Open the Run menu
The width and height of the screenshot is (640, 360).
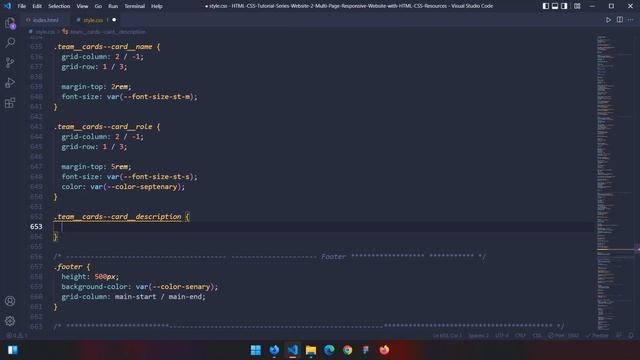113,6
